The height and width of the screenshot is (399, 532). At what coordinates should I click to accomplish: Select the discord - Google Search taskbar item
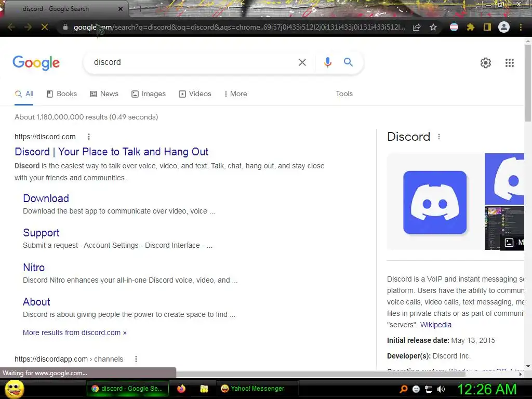[128, 389]
